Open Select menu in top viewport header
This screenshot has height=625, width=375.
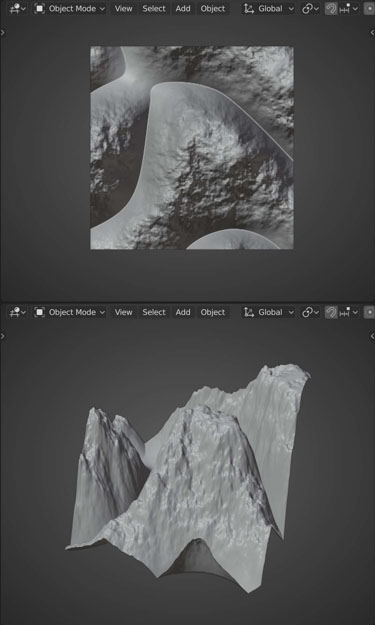154,8
